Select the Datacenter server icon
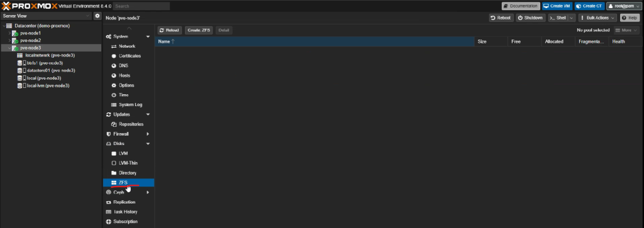Screen dimensions: 644x228 tap(9, 25)
